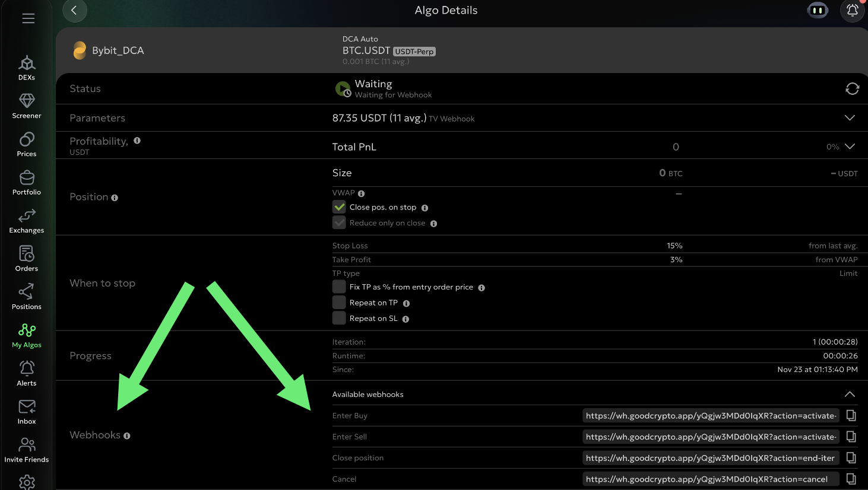The image size is (868, 490).
Task: Copy the Cancel webhook URL
Action: coord(851,479)
